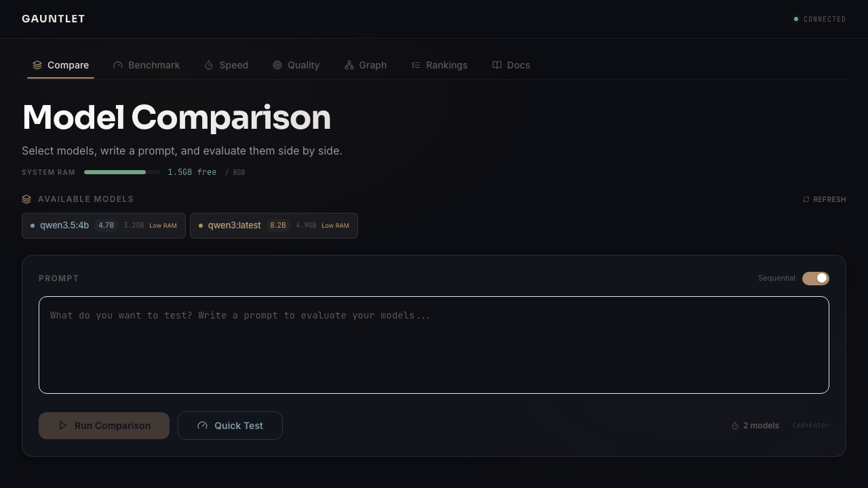Viewport: 868px width, 488px height.
Task: Switch off the Sequential toggle
Action: [816, 278]
